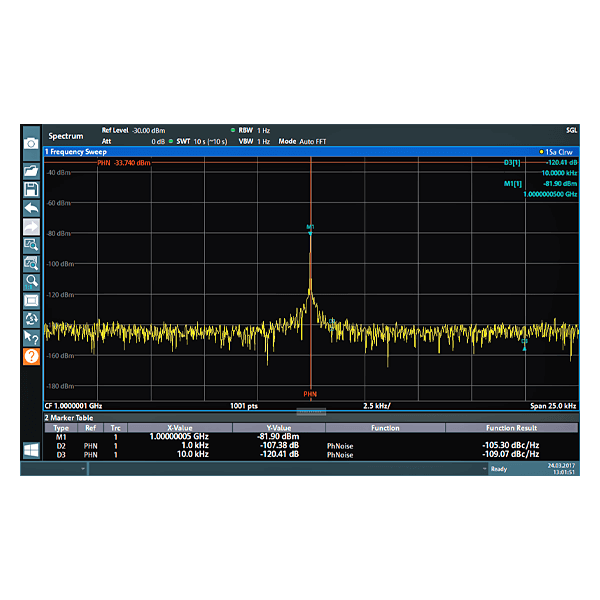Viewport: 600px width, 600px height.
Task: Click the redo arrow icon
Action: 31,227
